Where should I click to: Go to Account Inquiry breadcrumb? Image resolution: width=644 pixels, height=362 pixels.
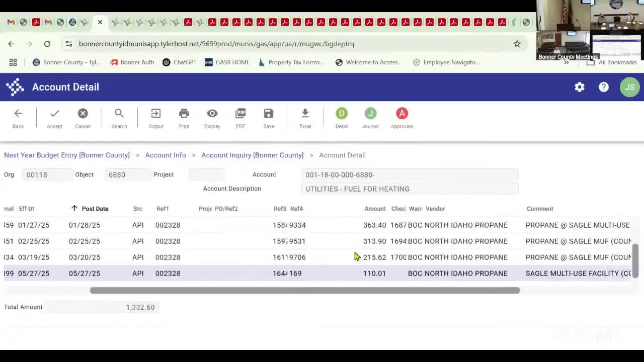pos(252,155)
